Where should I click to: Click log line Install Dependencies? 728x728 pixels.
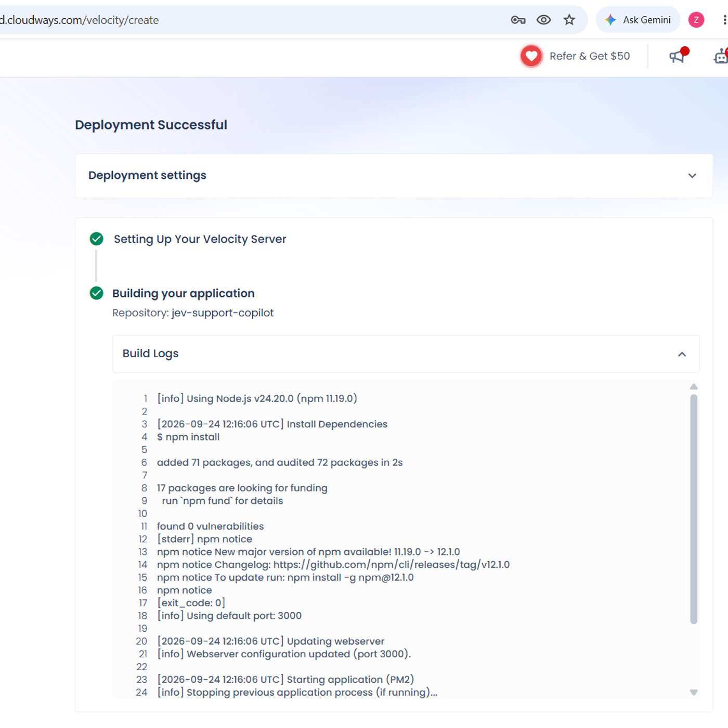(x=272, y=424)
